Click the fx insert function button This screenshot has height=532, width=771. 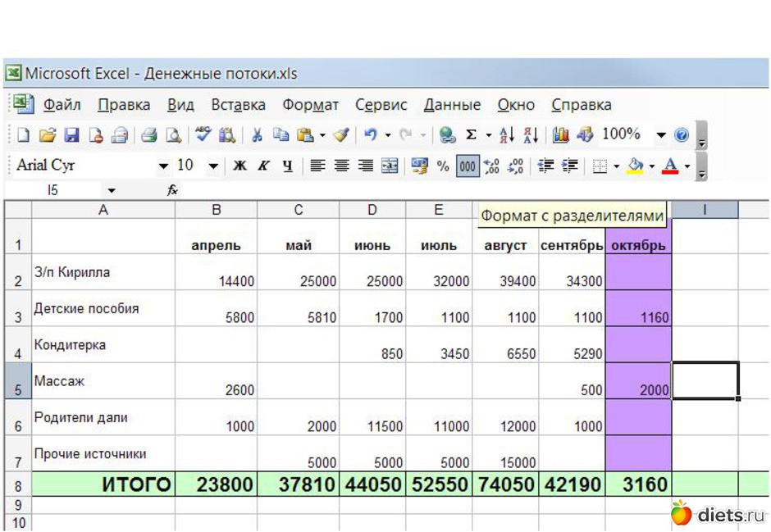[x=172, y=190]
